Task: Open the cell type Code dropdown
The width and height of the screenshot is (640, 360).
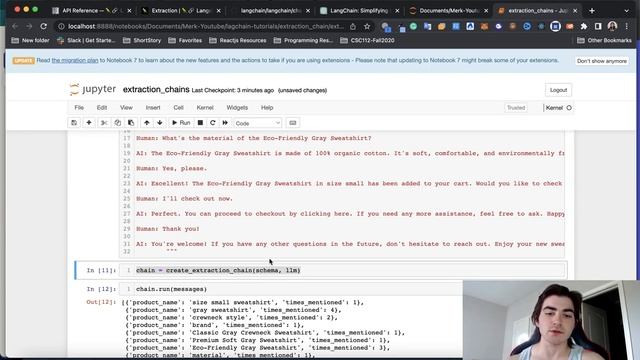Action: [258, 123]
